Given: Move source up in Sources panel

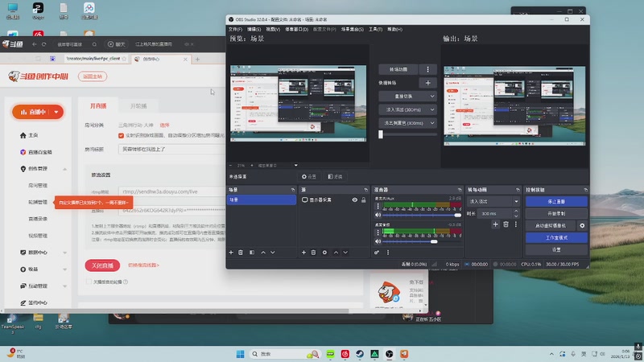Looking at the screenshot, I should (x=336, y=253).
